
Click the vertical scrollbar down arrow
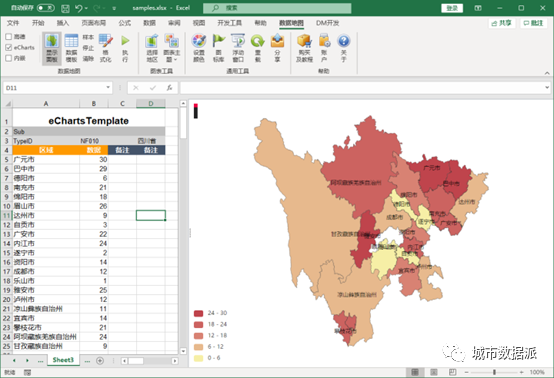pos(183,351)
